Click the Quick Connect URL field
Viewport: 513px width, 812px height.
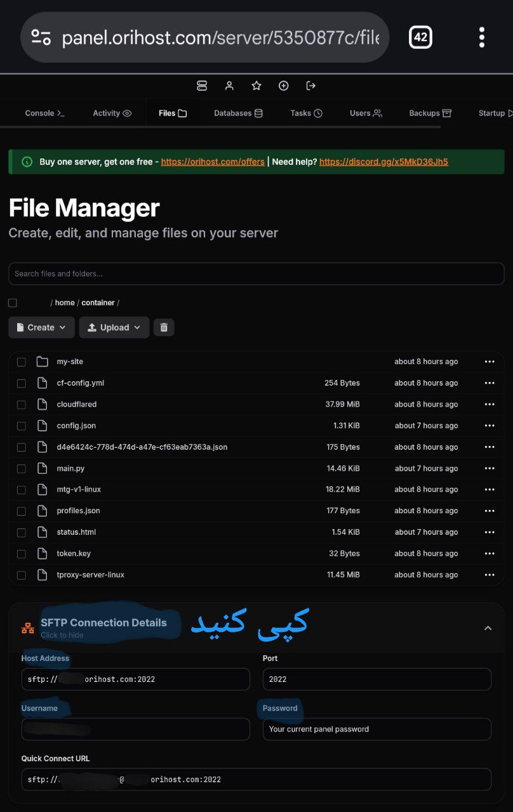coord(256,779)
